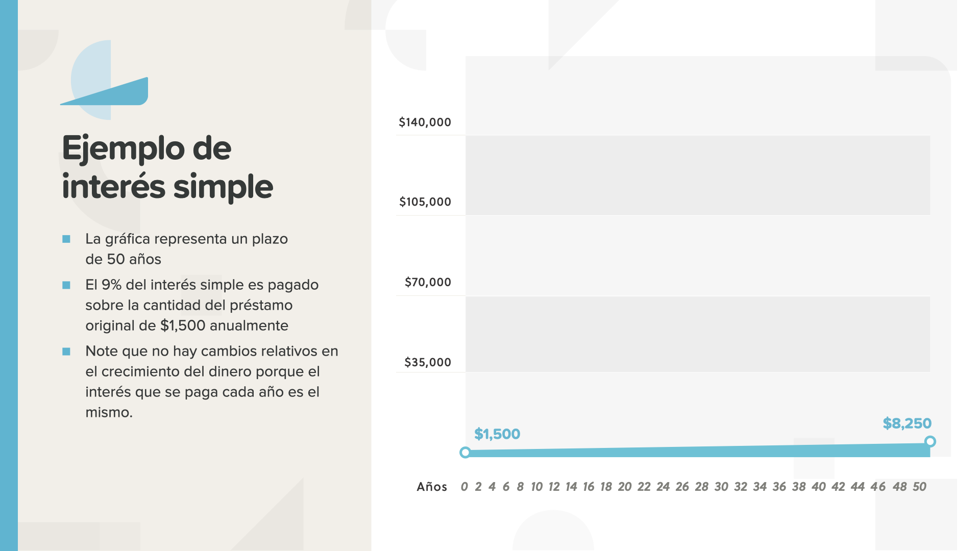The height and width of the screenshot is (551, 980).
Task: Select the chart's starting circle marker at year 0
Action: pos(465,453)
